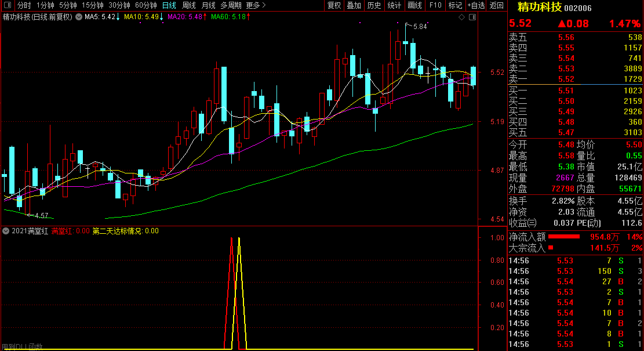Click the 大宗流入 141.5万 row
This screenshot has width=644, height=351.
575,248
